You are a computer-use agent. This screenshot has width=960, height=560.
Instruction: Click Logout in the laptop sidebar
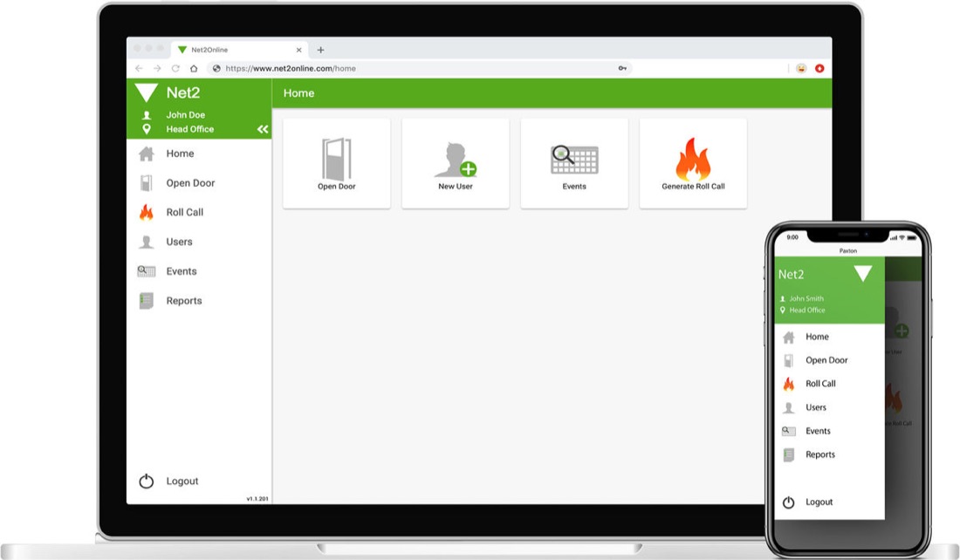182,481
